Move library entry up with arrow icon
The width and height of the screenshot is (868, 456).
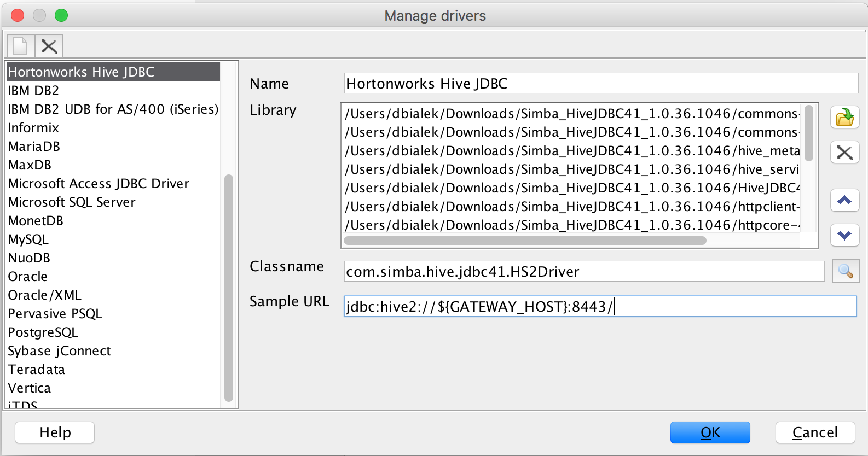pos(845,200)
